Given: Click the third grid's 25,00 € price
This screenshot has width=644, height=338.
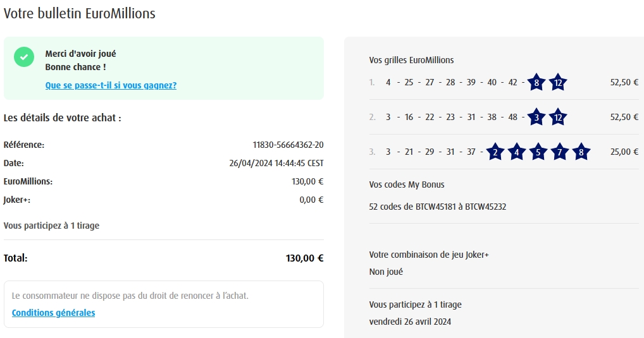Looking at the screenshot, I should click(624, 152).
